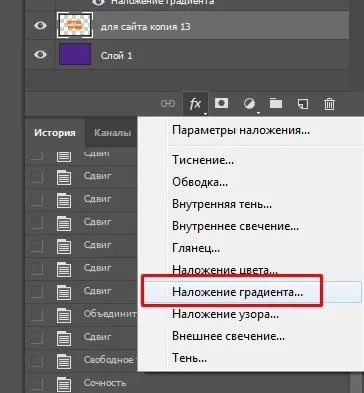Select 'Внутренняя тень...' menu entry

click(222, 204)
